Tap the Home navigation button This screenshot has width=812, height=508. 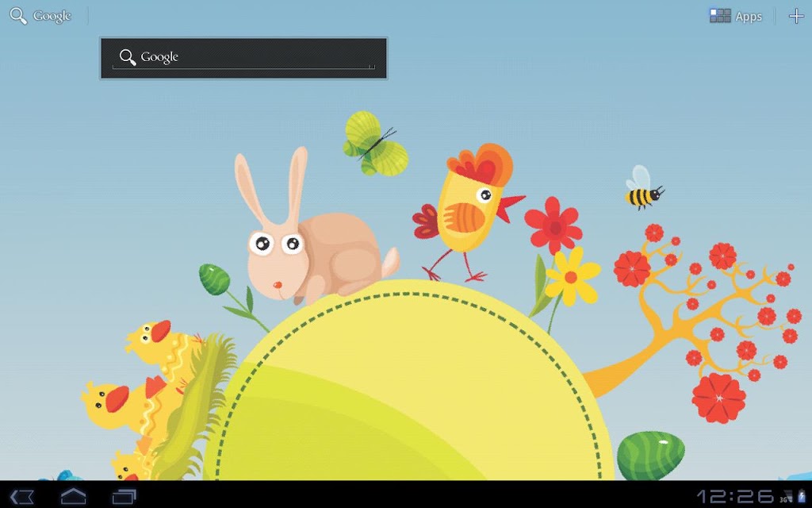[74, 496]
